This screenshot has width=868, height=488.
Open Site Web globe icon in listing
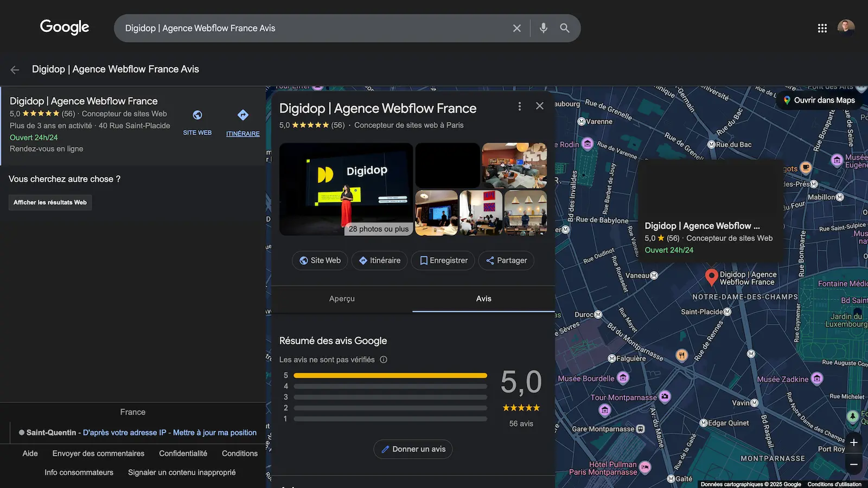[x=197, y=115]
